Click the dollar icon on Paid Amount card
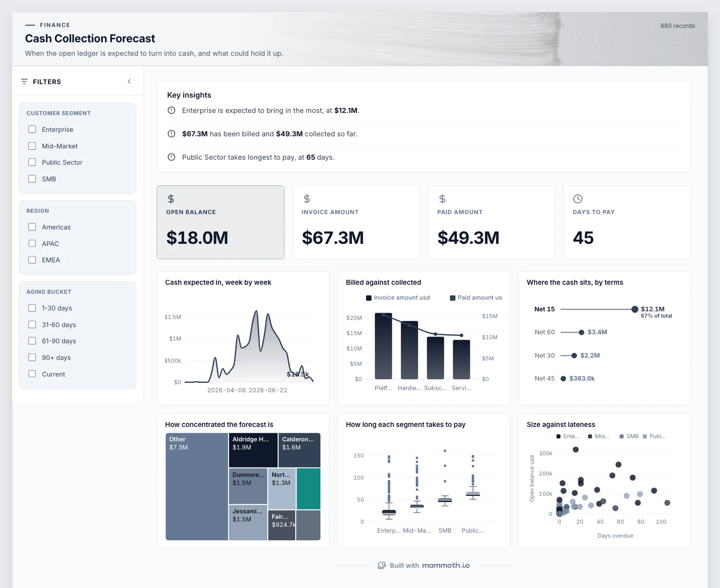Viewport: 720px width, 588px height. click(442, 199)
